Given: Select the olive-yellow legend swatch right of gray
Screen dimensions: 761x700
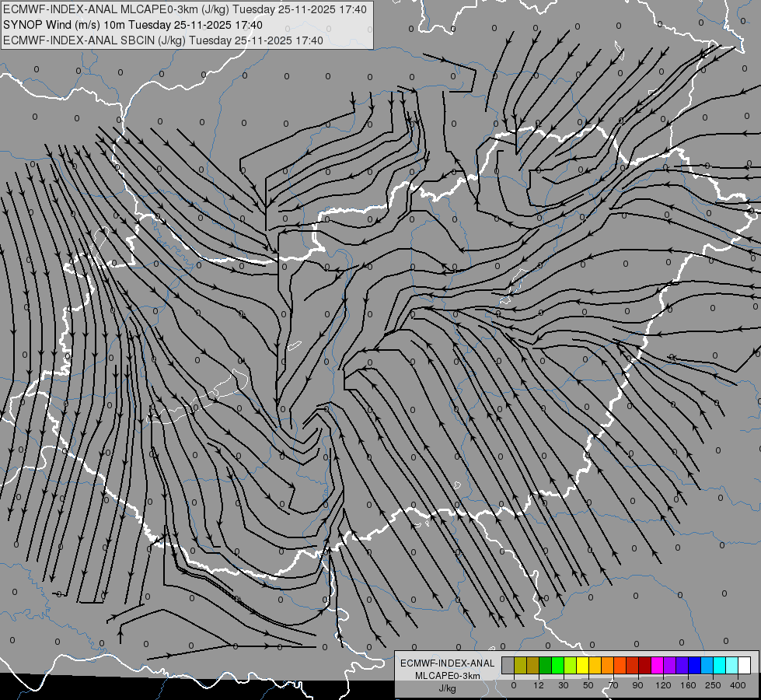Looking at the screenshot, I should tap(520, 665).
